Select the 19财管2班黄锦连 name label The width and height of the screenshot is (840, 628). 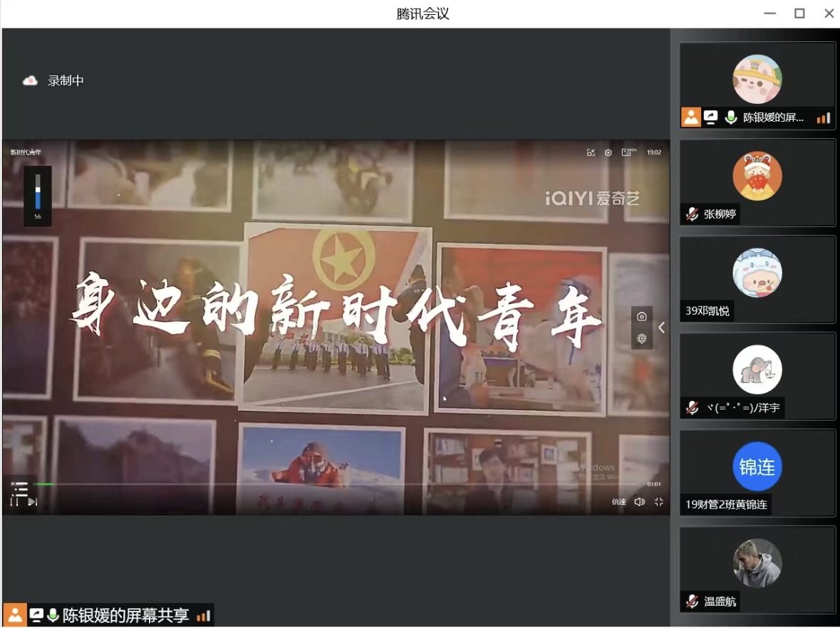726,505
